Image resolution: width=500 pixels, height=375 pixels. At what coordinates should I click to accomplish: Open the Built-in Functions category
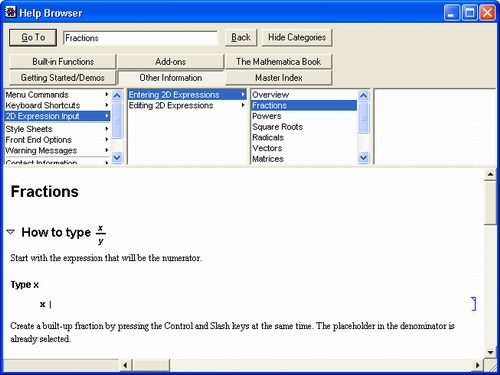pyautogui.click(x=63, y=62)
